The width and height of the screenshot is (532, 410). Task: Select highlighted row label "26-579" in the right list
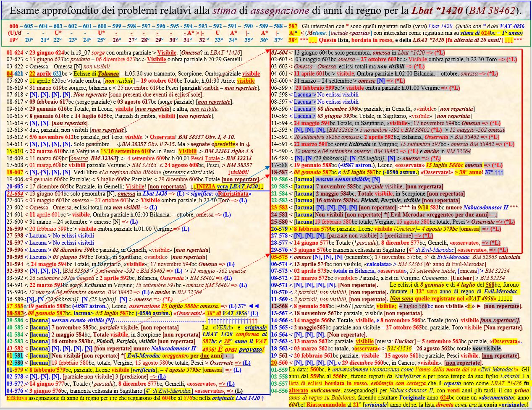coord(280,229)
